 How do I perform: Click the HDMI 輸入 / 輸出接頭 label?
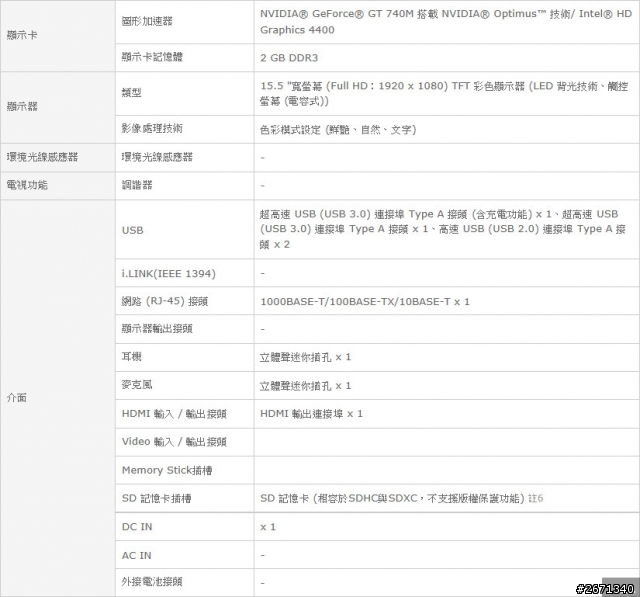coord(174,414)
